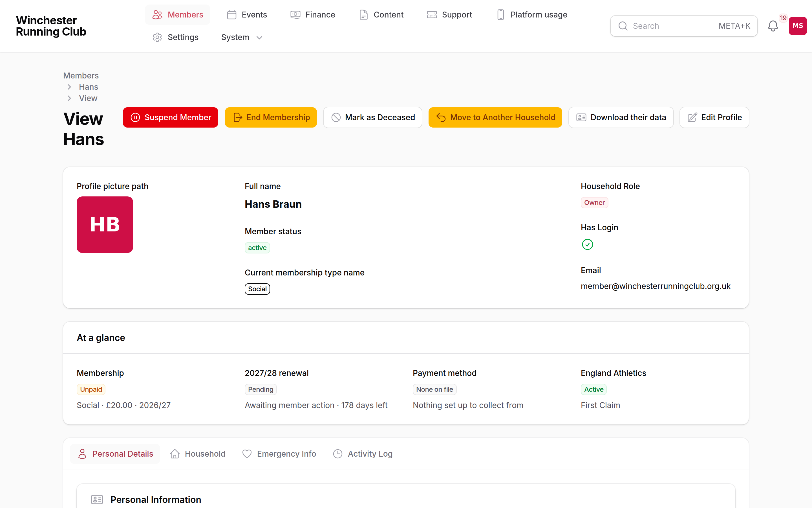The width and height of the screenshot is (812, 508).
Task: Click the Edit Profile button
Action: 714,117
